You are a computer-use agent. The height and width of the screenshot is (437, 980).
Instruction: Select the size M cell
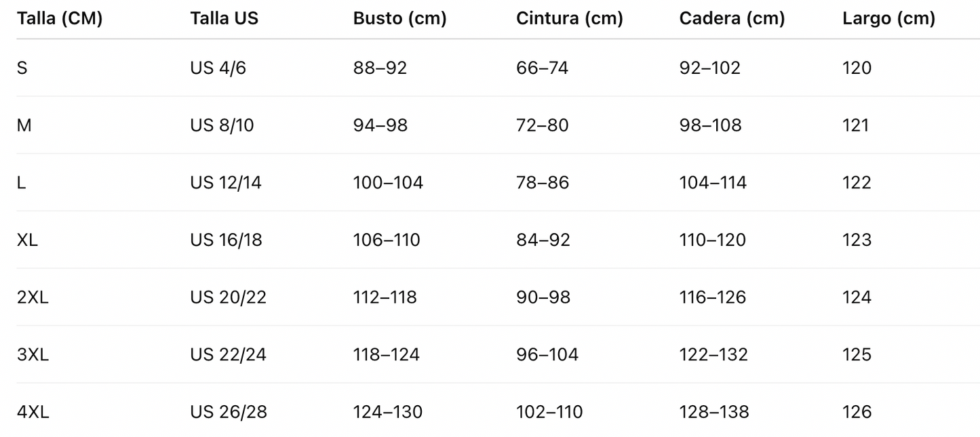[x=24, y=125]
